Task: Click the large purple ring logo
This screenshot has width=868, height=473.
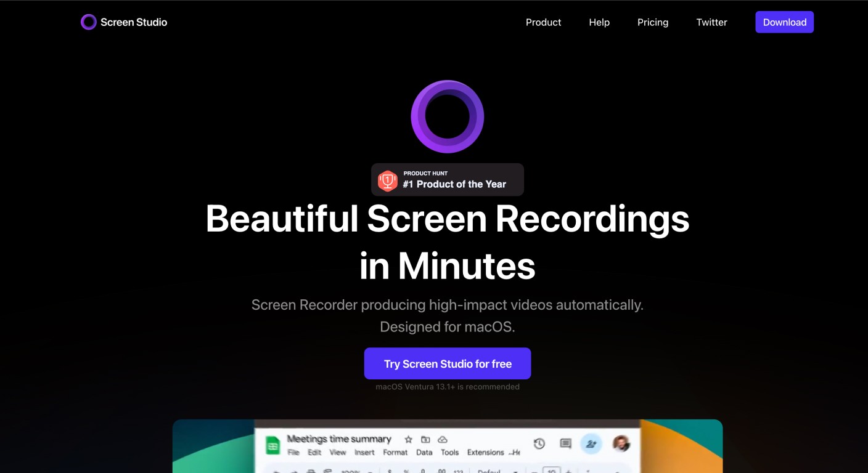Action: coord(448,116)
